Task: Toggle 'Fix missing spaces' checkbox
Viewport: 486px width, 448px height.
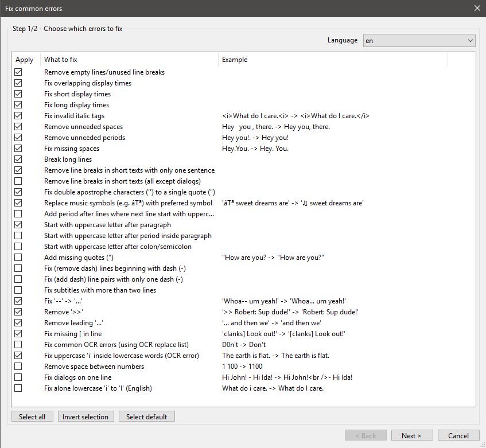Action: coord(18,149)
